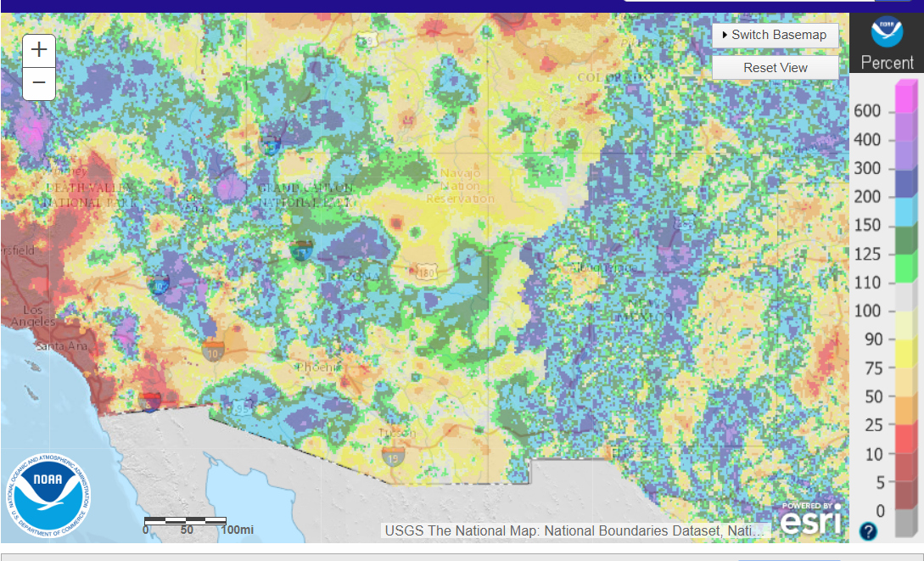
Task: Select the violet swatch between 400 and 600
Action: pos(905,126)
